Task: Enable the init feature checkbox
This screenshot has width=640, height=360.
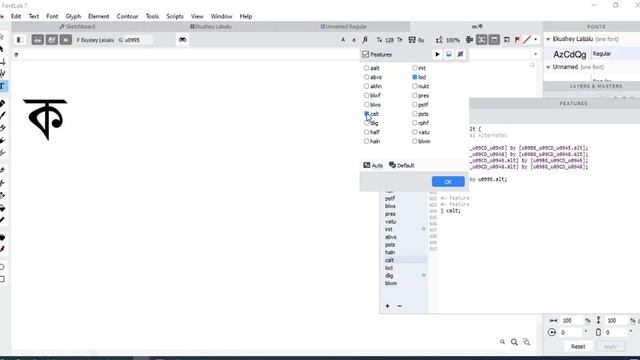Action: (415, 68)
